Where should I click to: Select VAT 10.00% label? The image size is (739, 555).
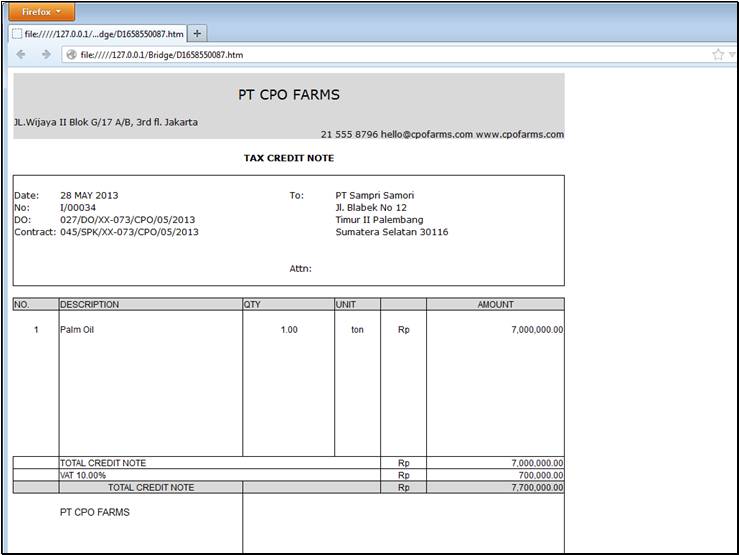coord(83,475)
